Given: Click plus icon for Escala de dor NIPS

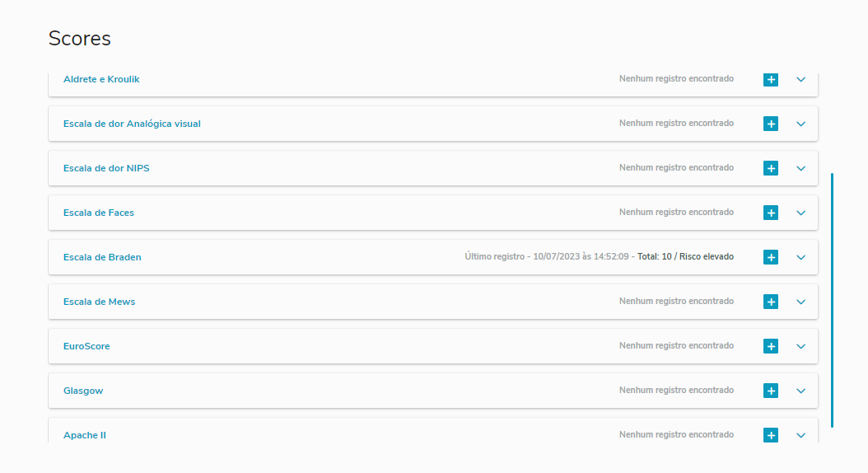Looking at the screenshot, I should coord(771,168).
